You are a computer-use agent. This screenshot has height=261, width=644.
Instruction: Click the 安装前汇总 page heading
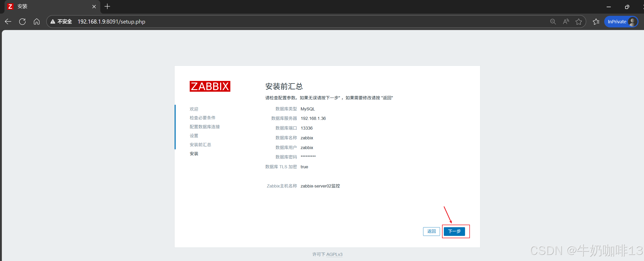(x=284, y=86)
